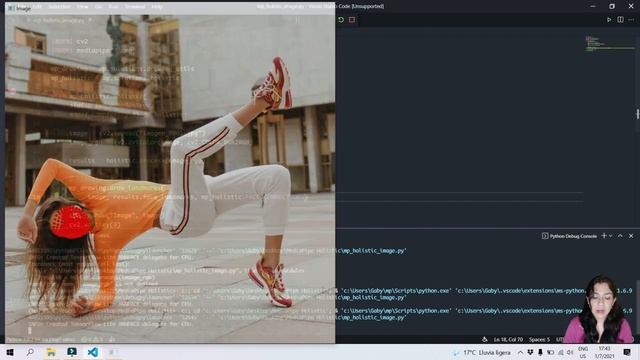Open the editor More Actions ellipsis

point(631,20)
